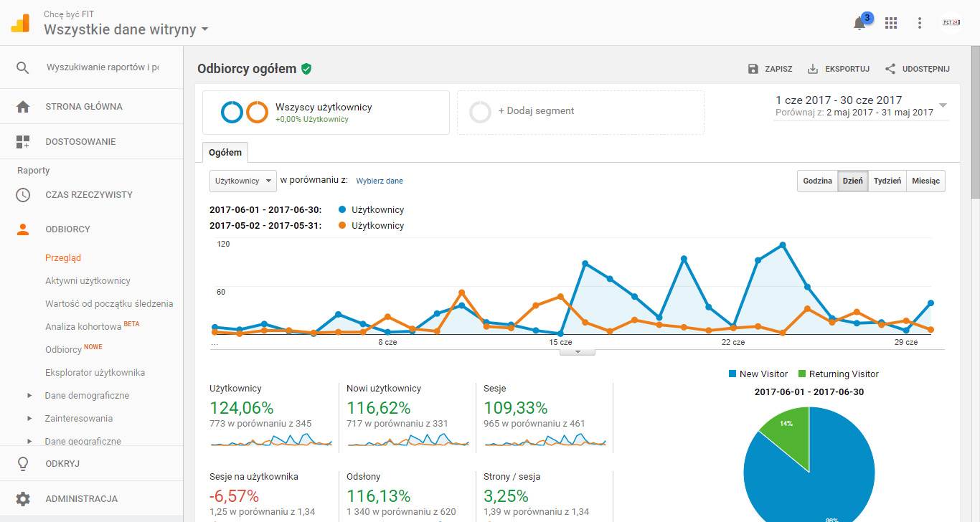980x522 pixels.
Task: Open the notifications bell with 3 alerts
Action: point(860,22)
